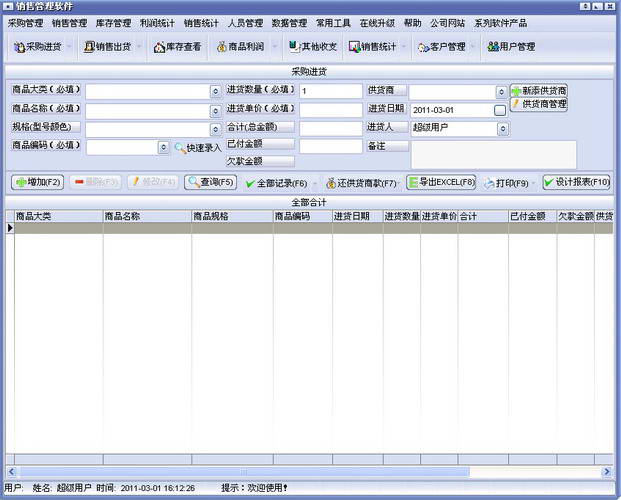Click the checkmark icon on 设计报表(F10)
Viewport: 621px width, 500px height.
(x=549, y=182)
